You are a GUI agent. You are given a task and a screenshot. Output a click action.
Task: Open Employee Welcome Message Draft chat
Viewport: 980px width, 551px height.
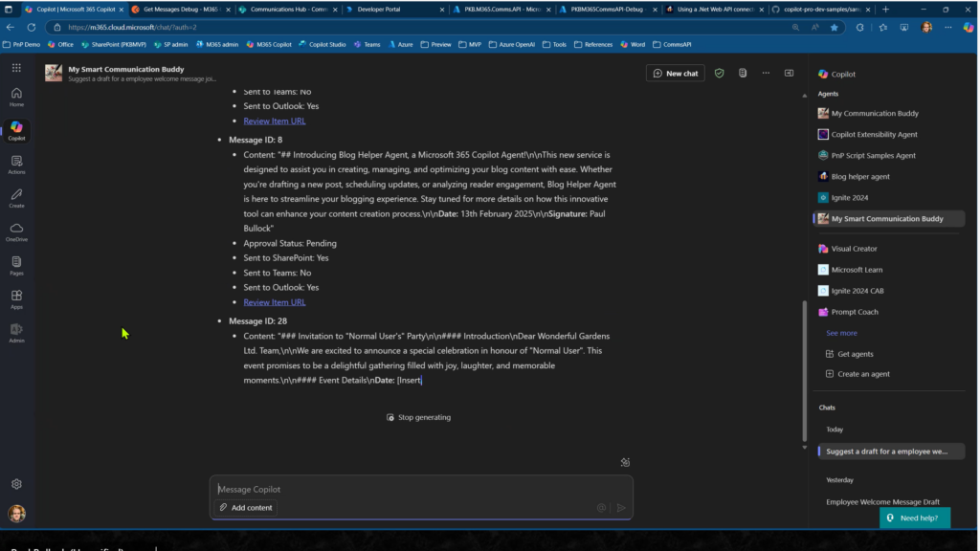pyautogui.click(x=882, y=502)
